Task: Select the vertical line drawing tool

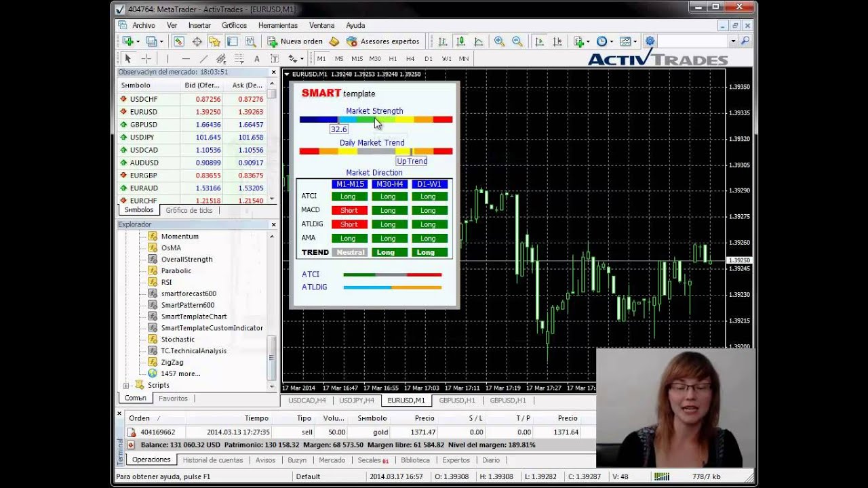Action: click(x=167, y=59)
